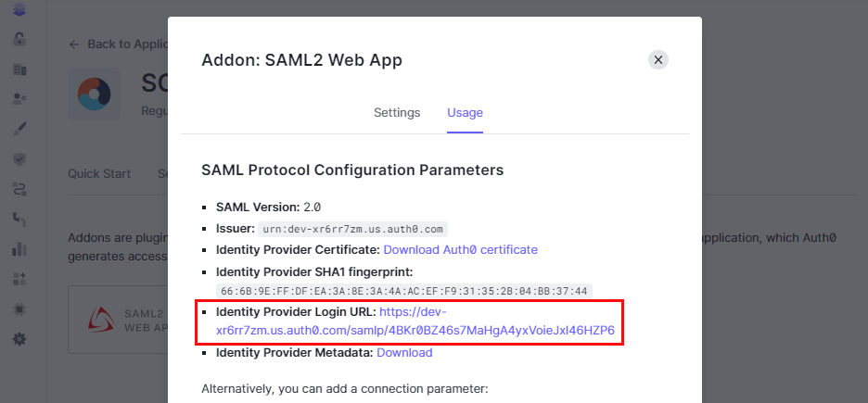Open Monitoring bar chart icon in sidebar

(19, 248)
